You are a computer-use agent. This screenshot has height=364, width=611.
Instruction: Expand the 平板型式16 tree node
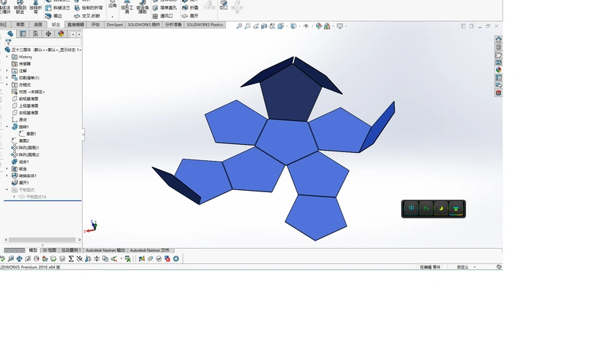pos(14,197)
